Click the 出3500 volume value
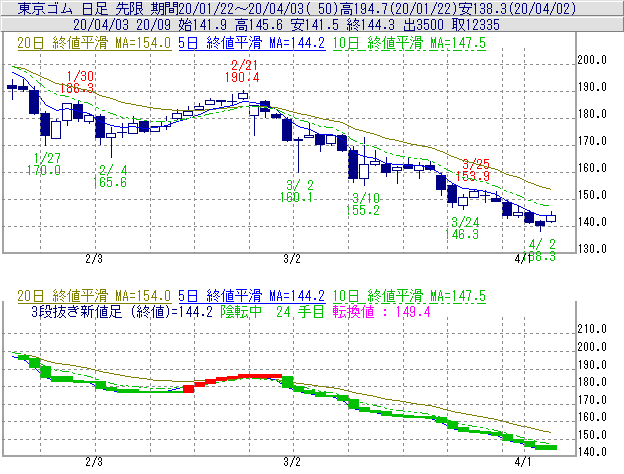 point(423,25)
